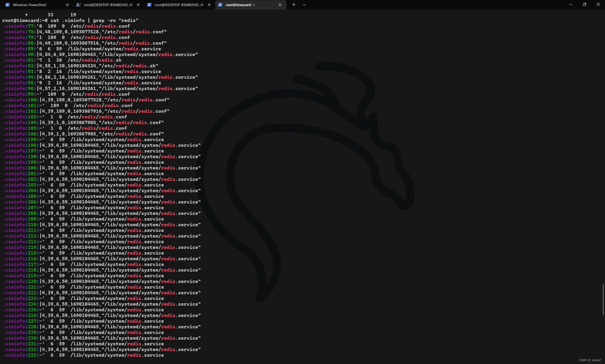Close the Windows PowerShell tab
Image resolution: width=605 pixels, height=364 pixels.
67,5
